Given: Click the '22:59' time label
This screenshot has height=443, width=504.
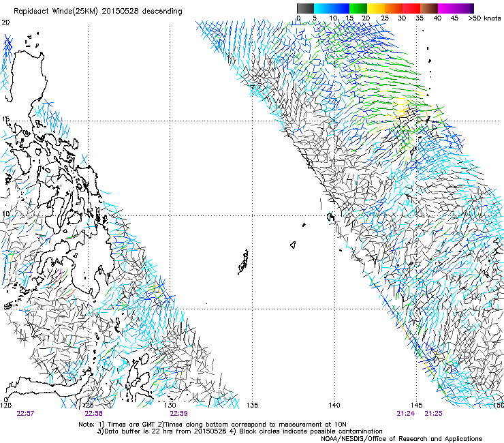Looking at the screenshot, I should [178, 414].
